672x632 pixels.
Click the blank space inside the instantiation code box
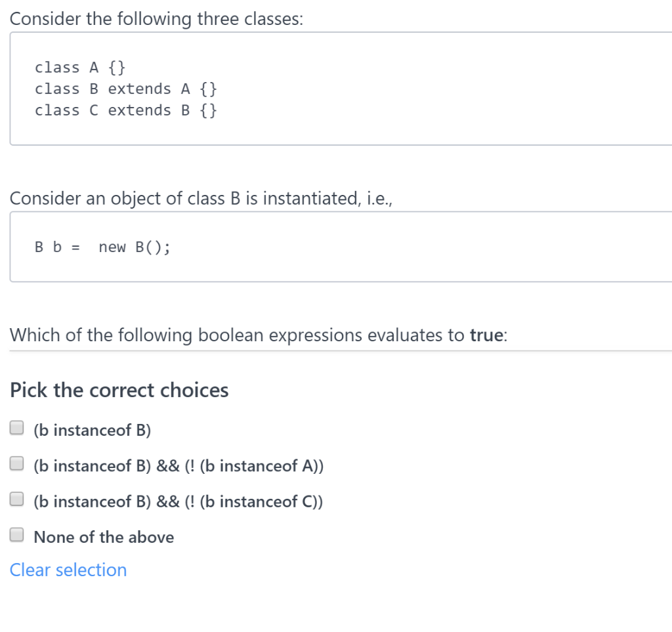(x=429, y=247)
